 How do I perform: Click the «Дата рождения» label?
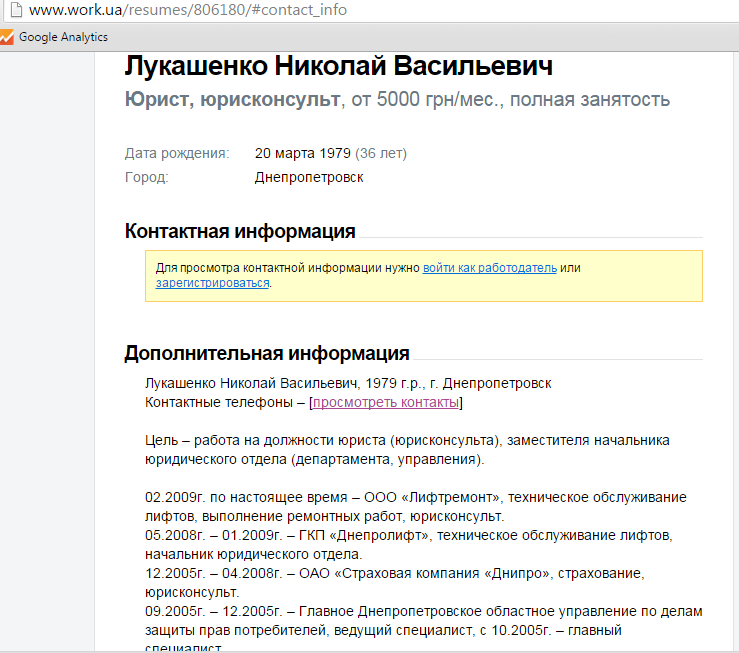(x=177, y=153)
